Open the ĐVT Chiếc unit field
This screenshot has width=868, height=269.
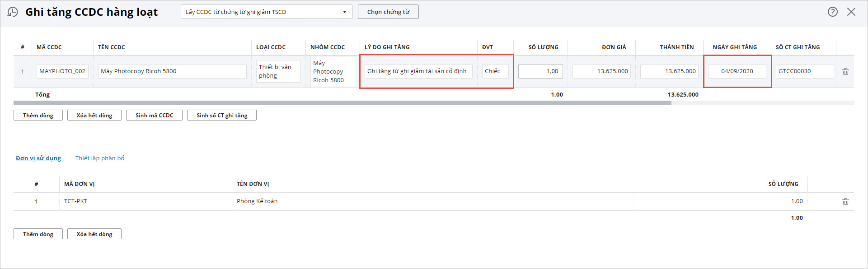tap(495, 71)
